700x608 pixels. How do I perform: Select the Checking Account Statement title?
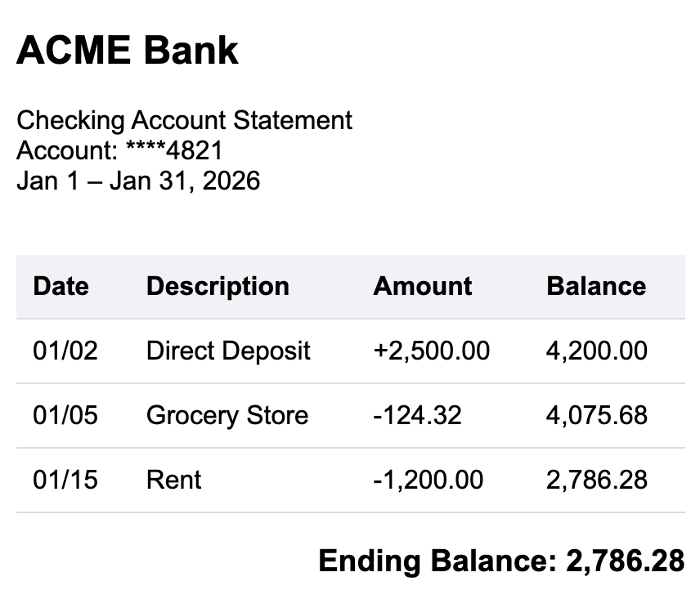coord(184,120)
